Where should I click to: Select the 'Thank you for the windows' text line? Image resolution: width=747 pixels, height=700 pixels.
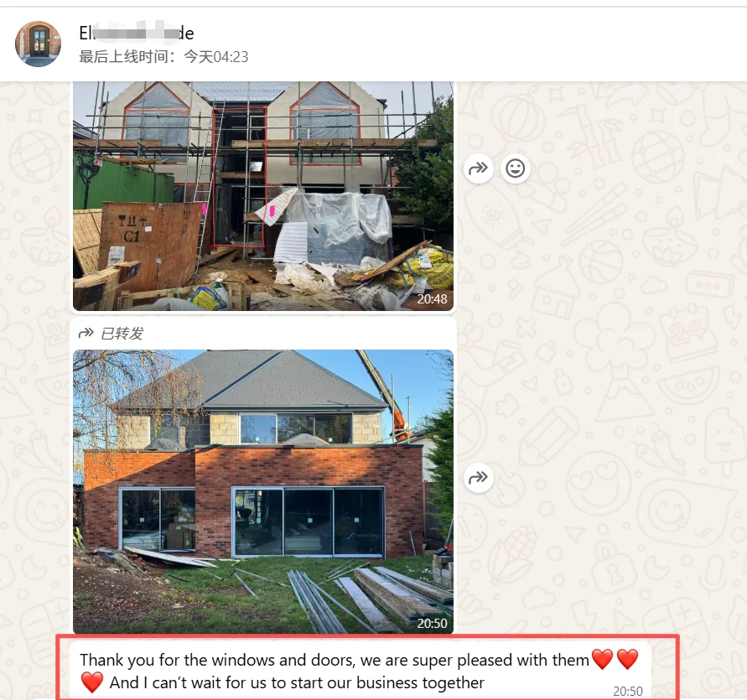[x=335, y=660]
